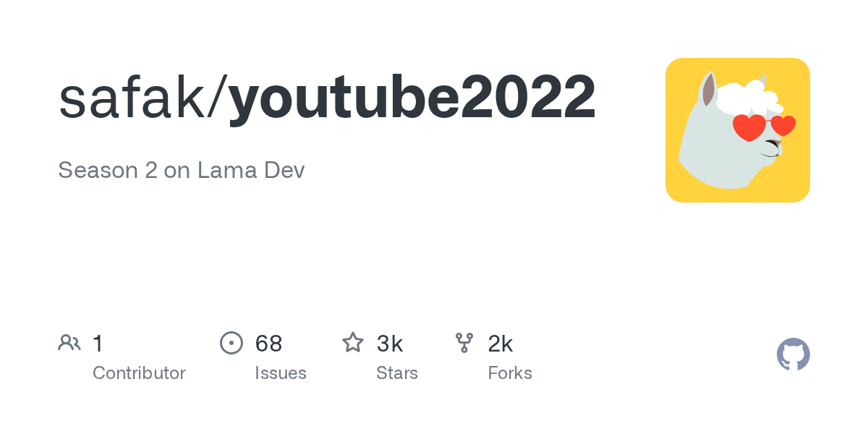Screen dimensions: 868x434
Task: Open the safak owner name
Action: click(132, 98)
